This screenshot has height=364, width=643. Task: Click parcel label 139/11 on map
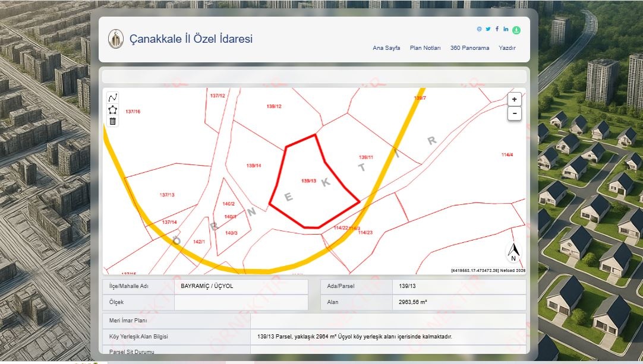coord(366,157)
